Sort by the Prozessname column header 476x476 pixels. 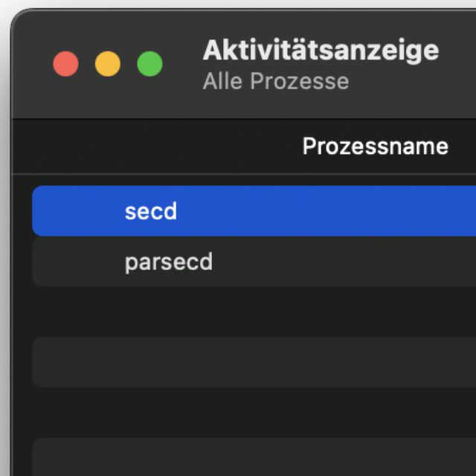(x=375, y=146)
